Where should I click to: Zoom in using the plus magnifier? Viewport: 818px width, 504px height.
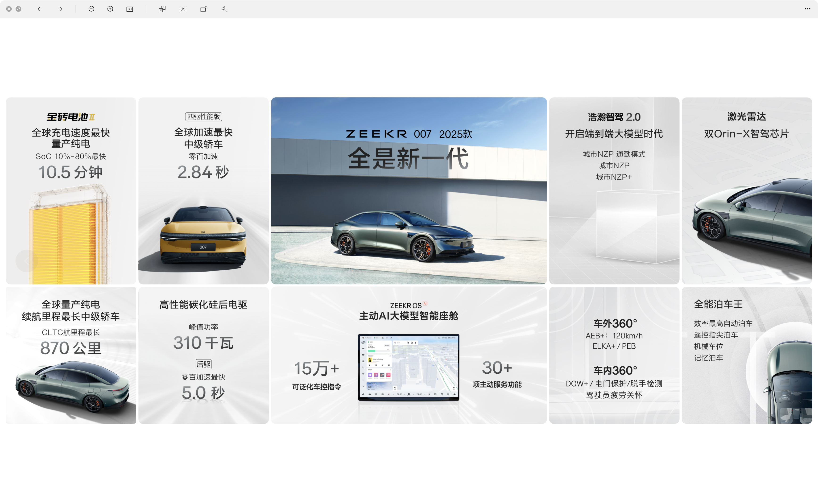click(x=111, y=9)
